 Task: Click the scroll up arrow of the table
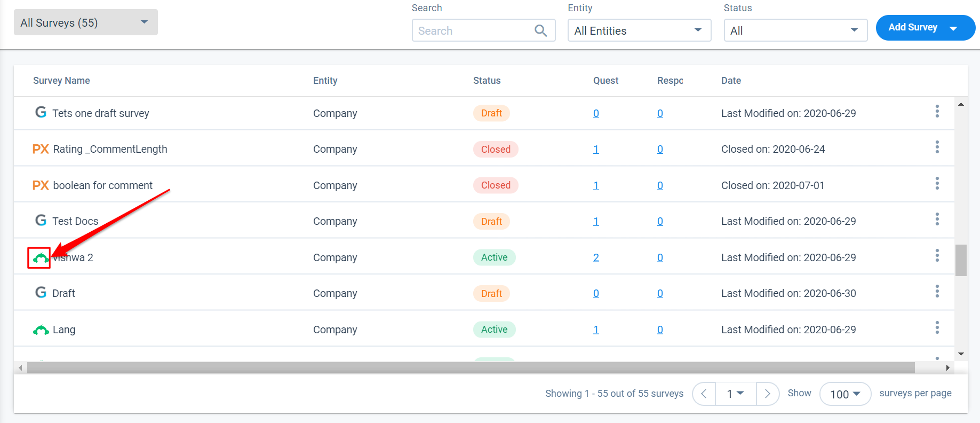(x=961, y=104)
